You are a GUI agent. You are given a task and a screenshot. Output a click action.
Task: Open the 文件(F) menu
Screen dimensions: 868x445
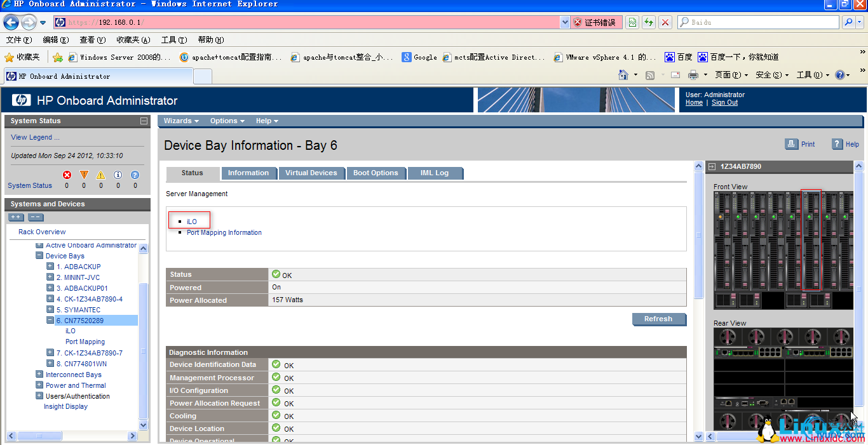(x=19, y=39)
